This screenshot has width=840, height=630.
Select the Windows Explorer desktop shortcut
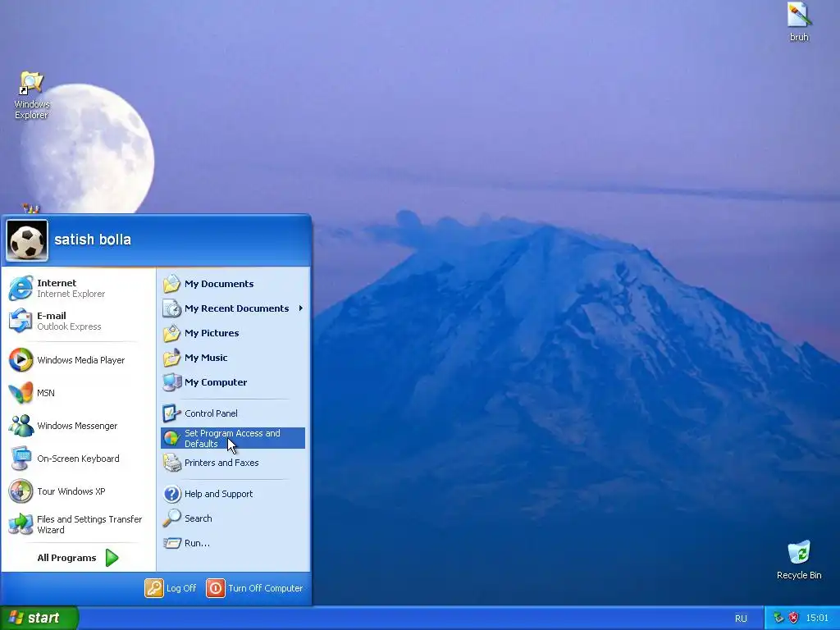click(x=32, y=95)
